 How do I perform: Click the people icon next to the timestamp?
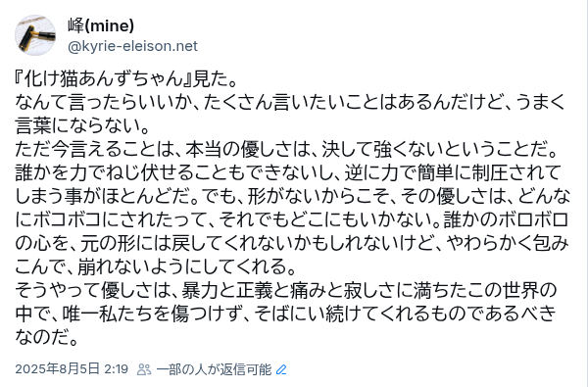click(144, 369)
